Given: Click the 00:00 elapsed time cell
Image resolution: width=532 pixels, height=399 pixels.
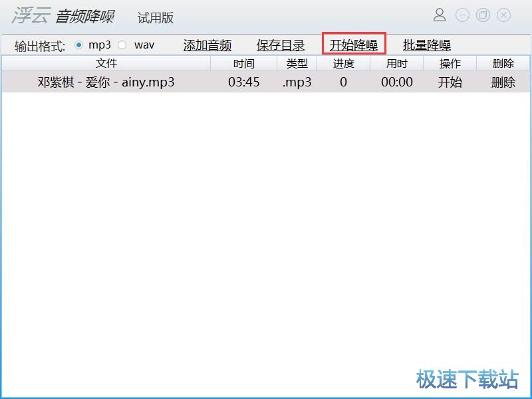Looking at the screenshot, I should [x=396, y=82].
